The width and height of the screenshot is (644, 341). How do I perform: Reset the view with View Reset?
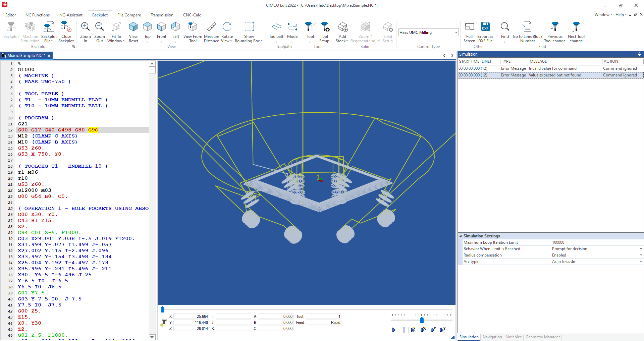click(x=133, y=32)
